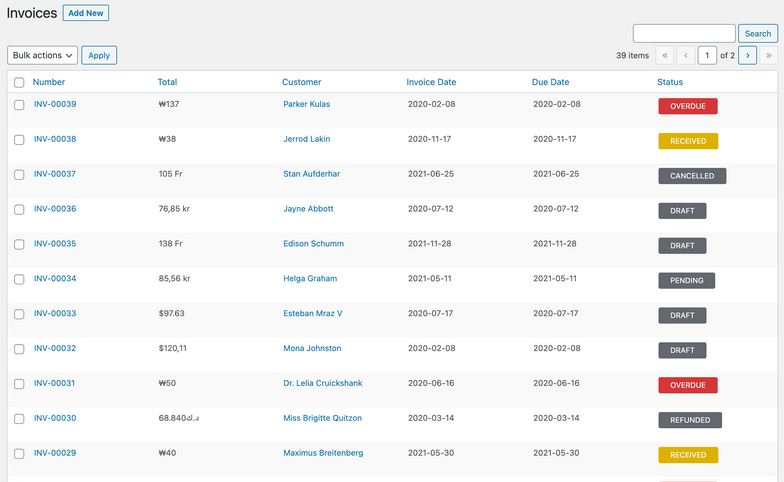View customer Stan Aufderhar

(x=312, y=174)
